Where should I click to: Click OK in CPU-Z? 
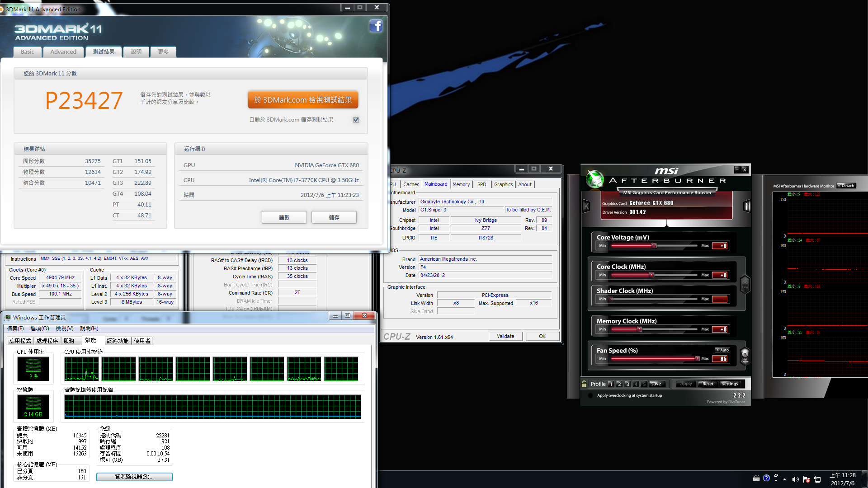[x=542, y=336]
